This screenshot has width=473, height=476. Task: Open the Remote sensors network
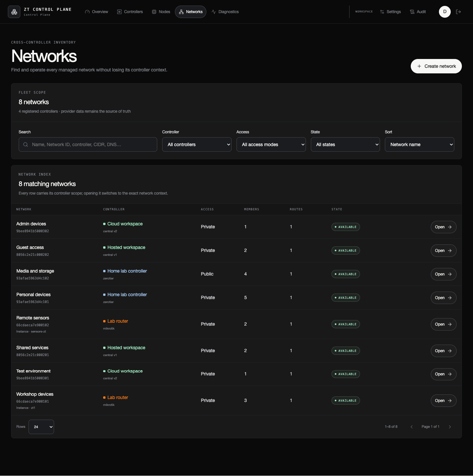coord(444,324)
